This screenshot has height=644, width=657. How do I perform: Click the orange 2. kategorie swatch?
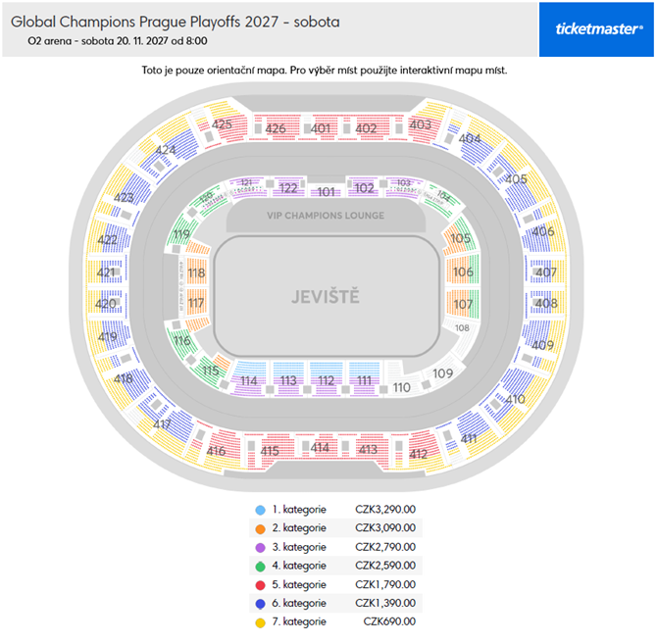(x=260, y=528)
